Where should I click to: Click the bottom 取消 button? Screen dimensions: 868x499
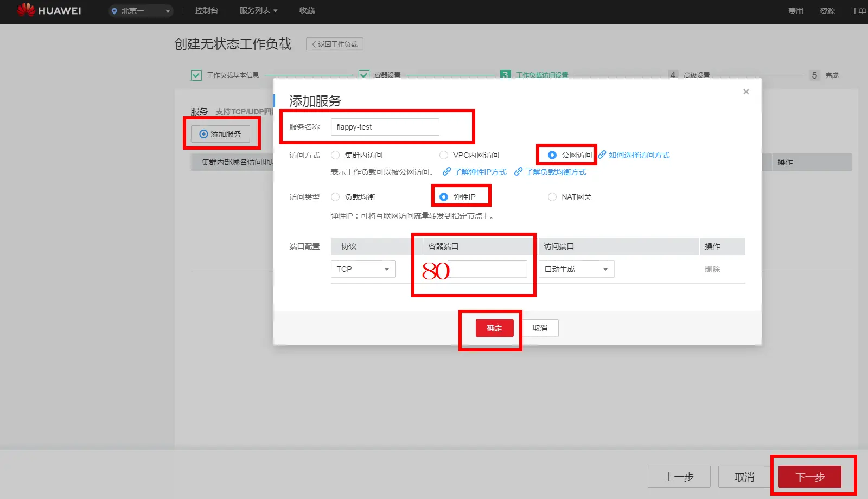click(x=744, y=477)
